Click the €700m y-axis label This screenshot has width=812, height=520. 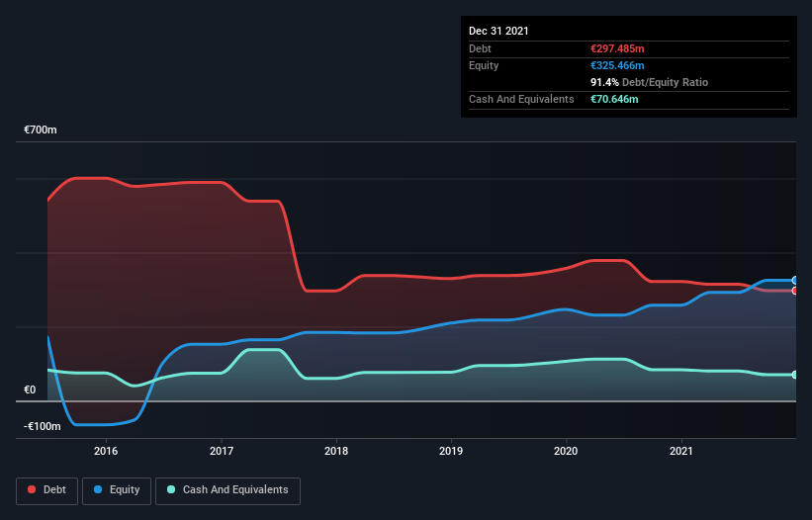pos(41,130)
